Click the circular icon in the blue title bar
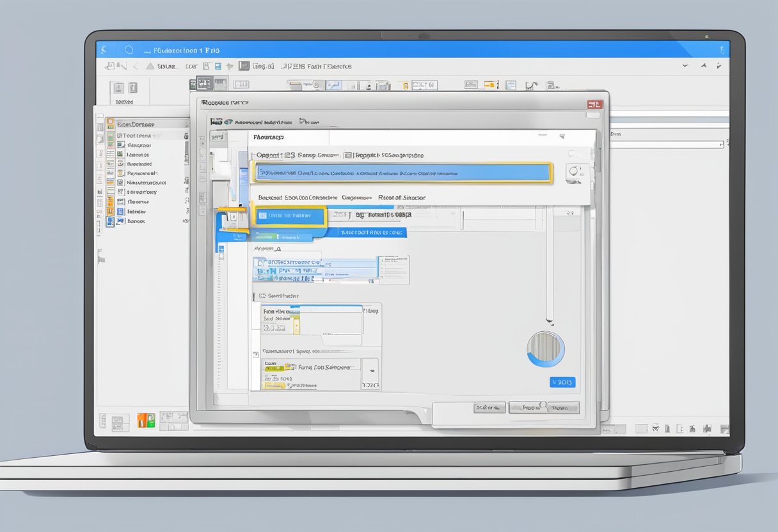 click(x=129, y=49)
